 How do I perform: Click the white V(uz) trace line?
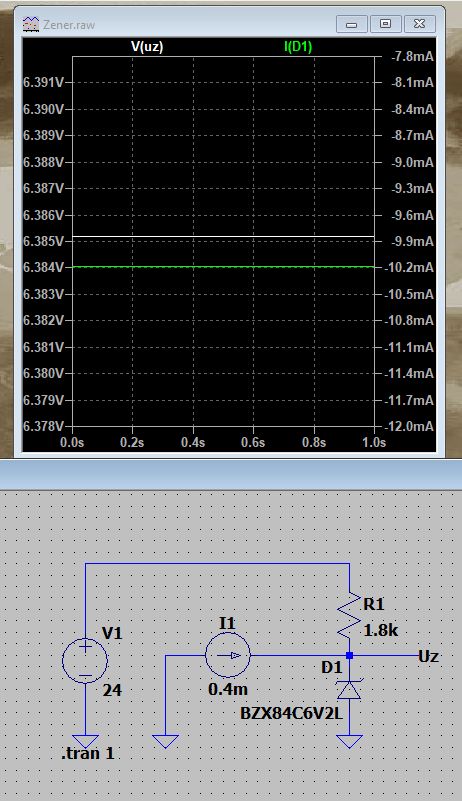223,237
